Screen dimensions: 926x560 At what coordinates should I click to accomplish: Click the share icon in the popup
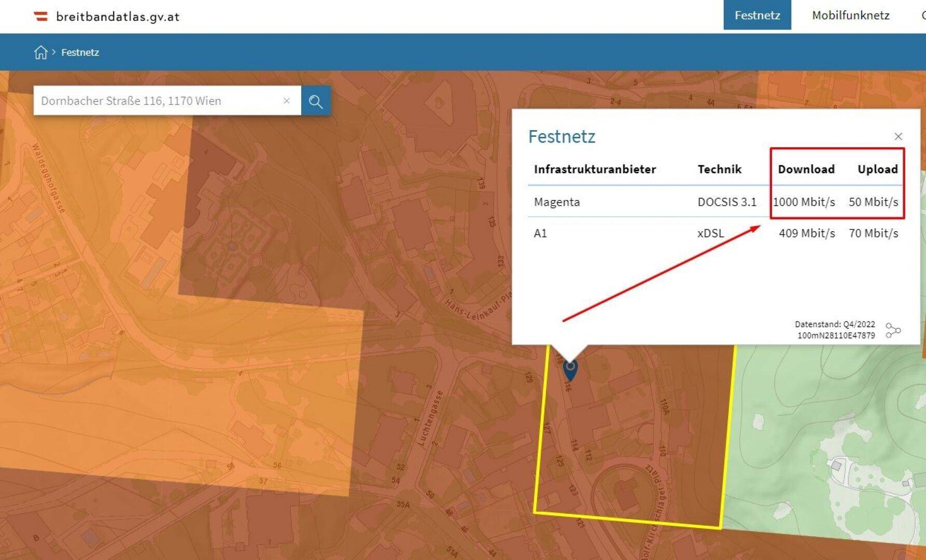click(x=892, y=330)
